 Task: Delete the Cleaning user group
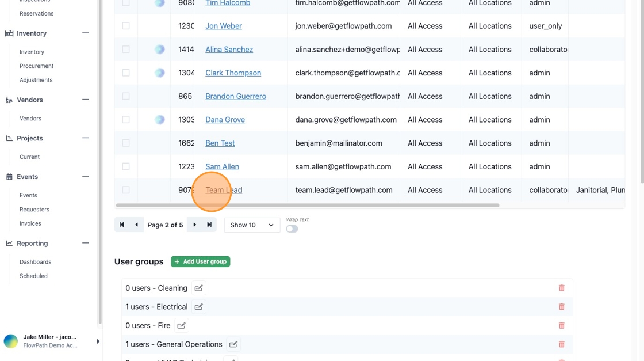561,288
